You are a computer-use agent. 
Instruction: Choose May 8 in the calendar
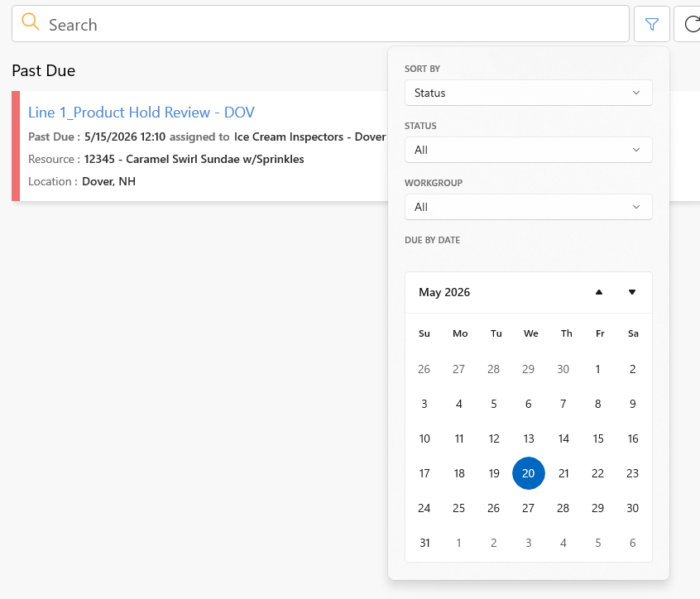pyautogui.click(x=597, y=404)
